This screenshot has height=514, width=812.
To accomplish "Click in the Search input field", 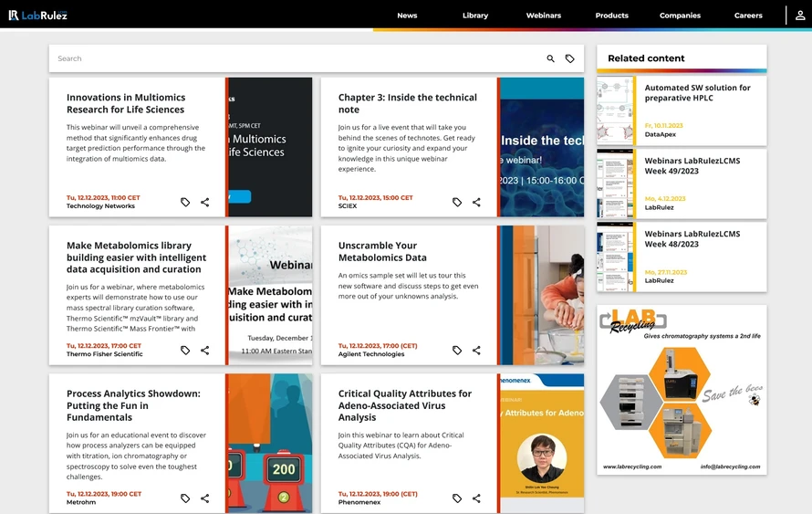I will [x=296, y=58].
